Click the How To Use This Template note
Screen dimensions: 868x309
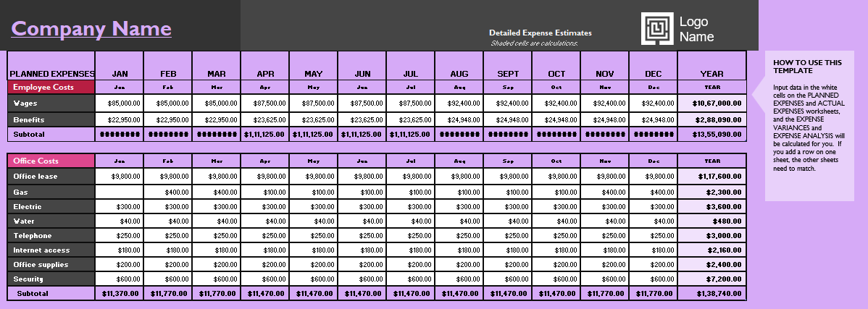click(x=809, y=116)
